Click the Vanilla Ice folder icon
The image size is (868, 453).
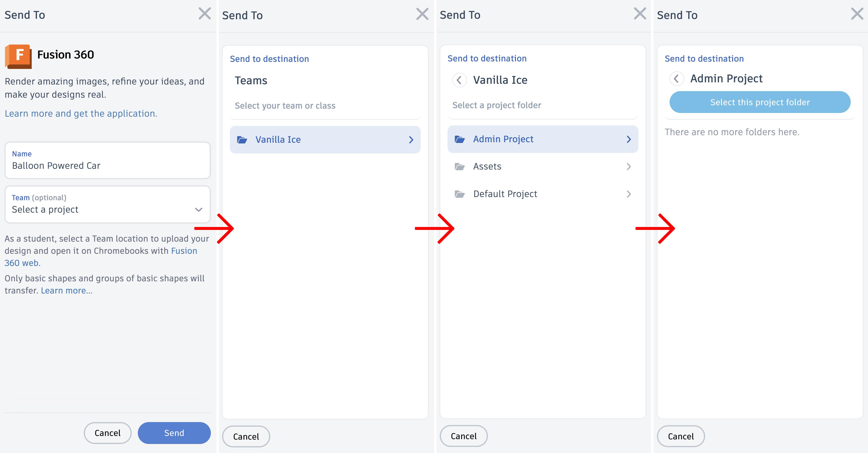click(x=242, y=140)
